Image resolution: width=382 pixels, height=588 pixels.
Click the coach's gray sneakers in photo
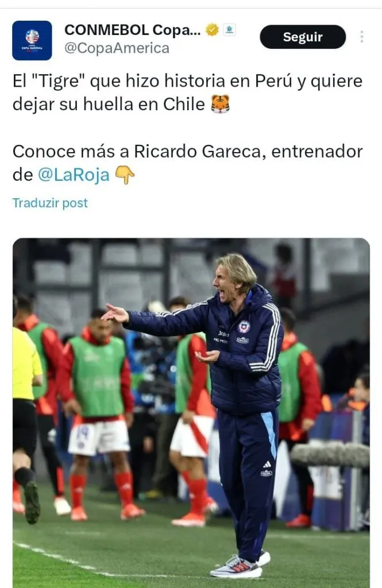(241, 566)
